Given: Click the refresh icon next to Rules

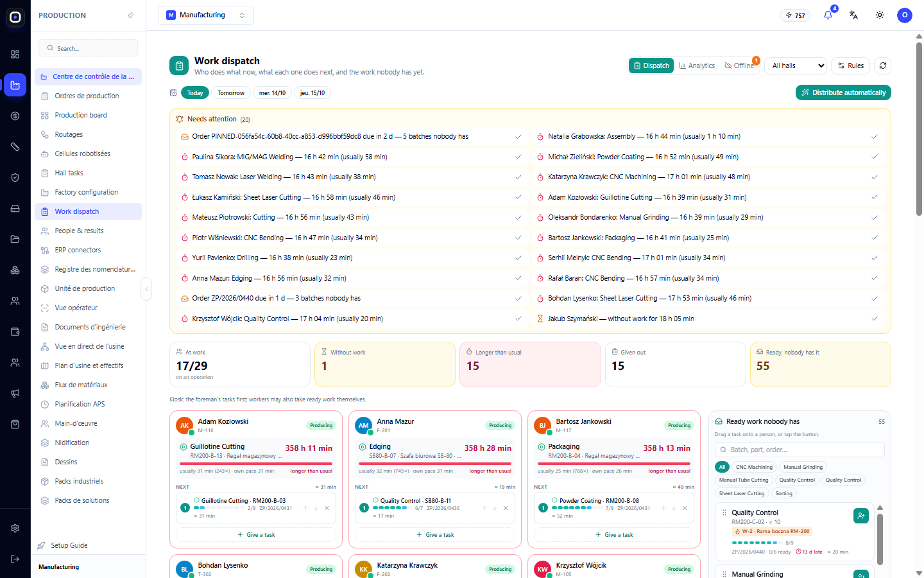Looking at the screenshot, I should [883, 66].
